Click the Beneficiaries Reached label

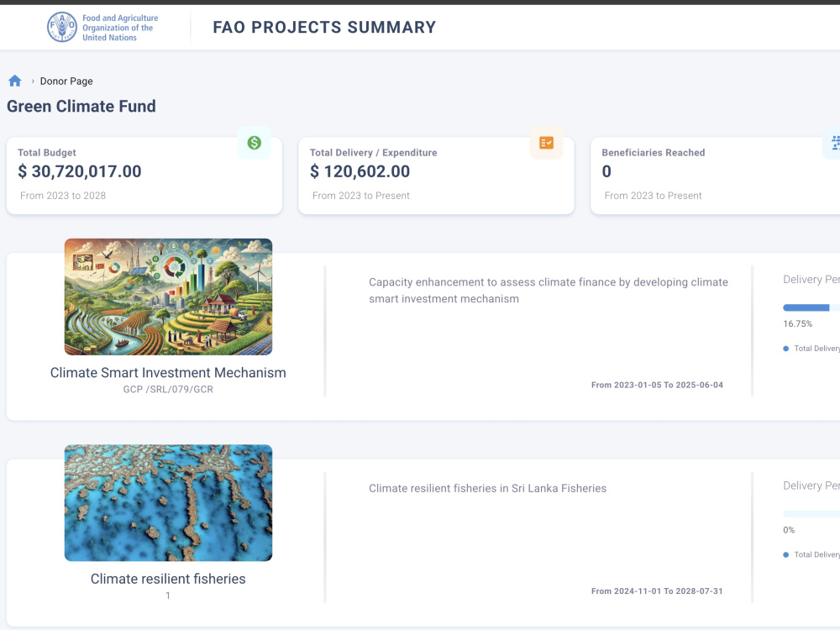654,153
